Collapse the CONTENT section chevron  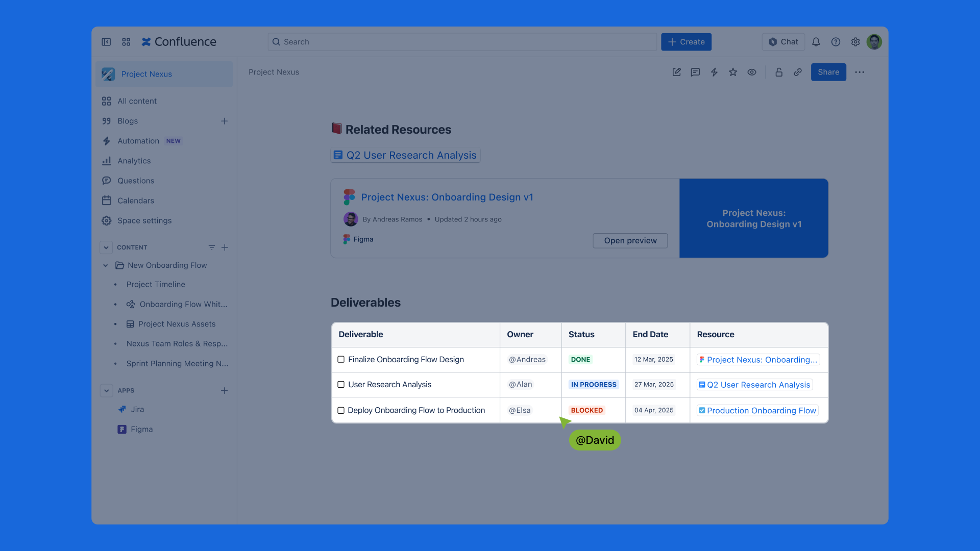(106, 247)
